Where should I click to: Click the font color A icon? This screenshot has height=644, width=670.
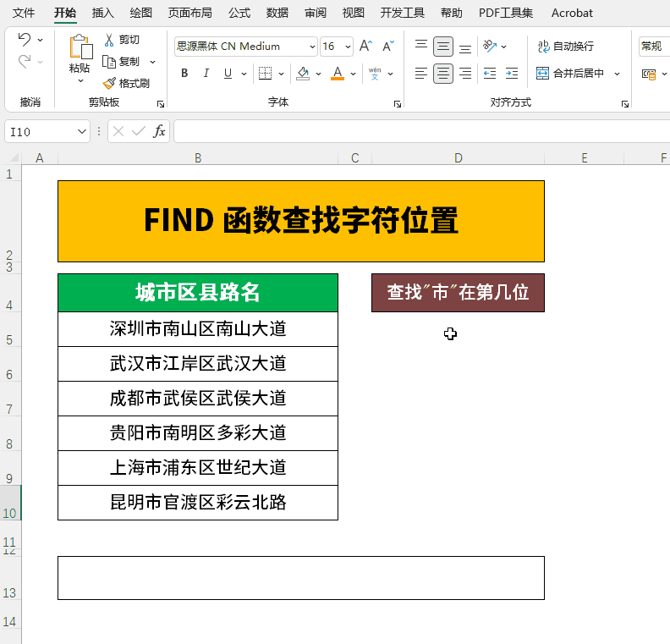pyautogui.click(x=338, y=74)
